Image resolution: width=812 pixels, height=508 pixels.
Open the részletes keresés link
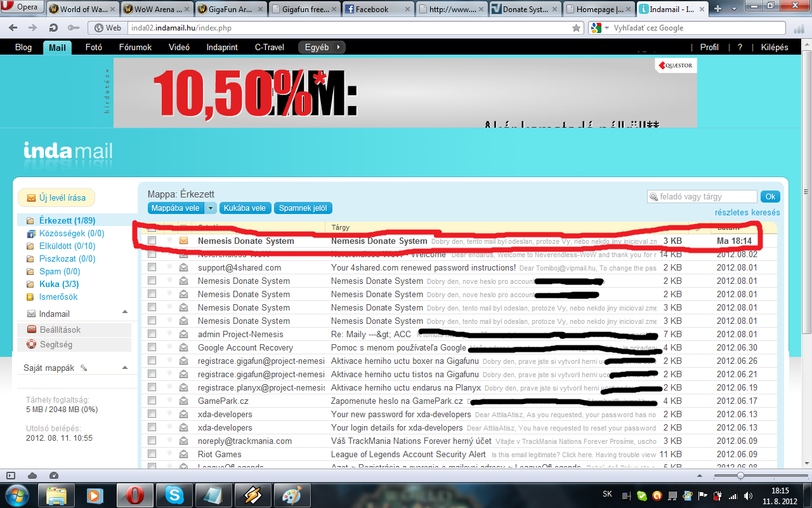747,213
